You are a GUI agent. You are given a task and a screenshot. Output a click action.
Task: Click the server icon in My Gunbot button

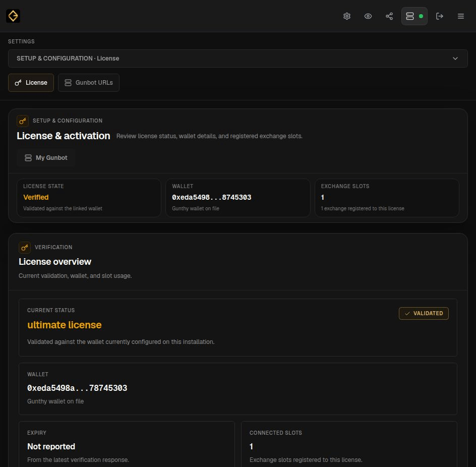28,158
